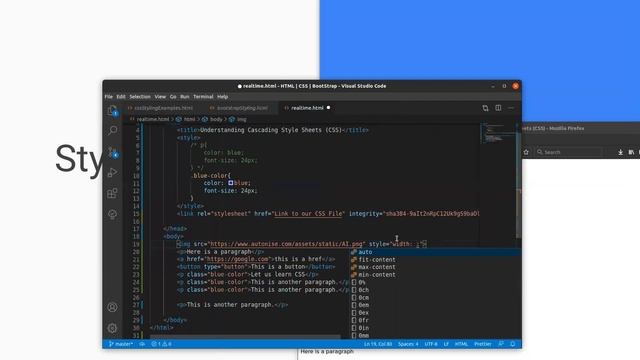Open the Firefox library icon

click(x=631, y=152)
